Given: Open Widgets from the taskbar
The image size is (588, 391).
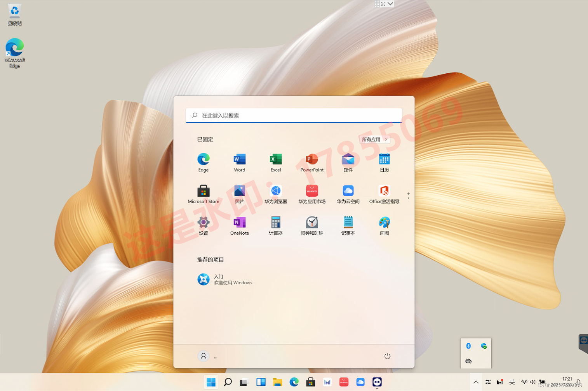Looking at the screenshot, I should (x=261, y=382).
